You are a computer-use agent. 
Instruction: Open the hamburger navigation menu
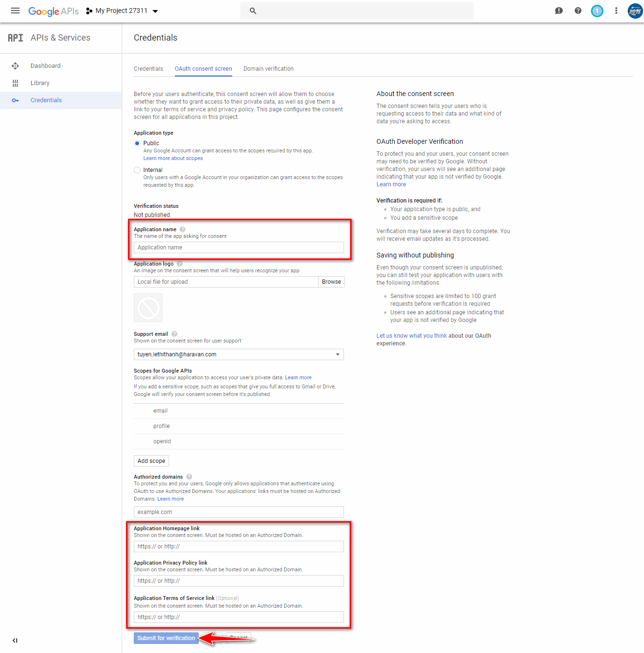15,11
